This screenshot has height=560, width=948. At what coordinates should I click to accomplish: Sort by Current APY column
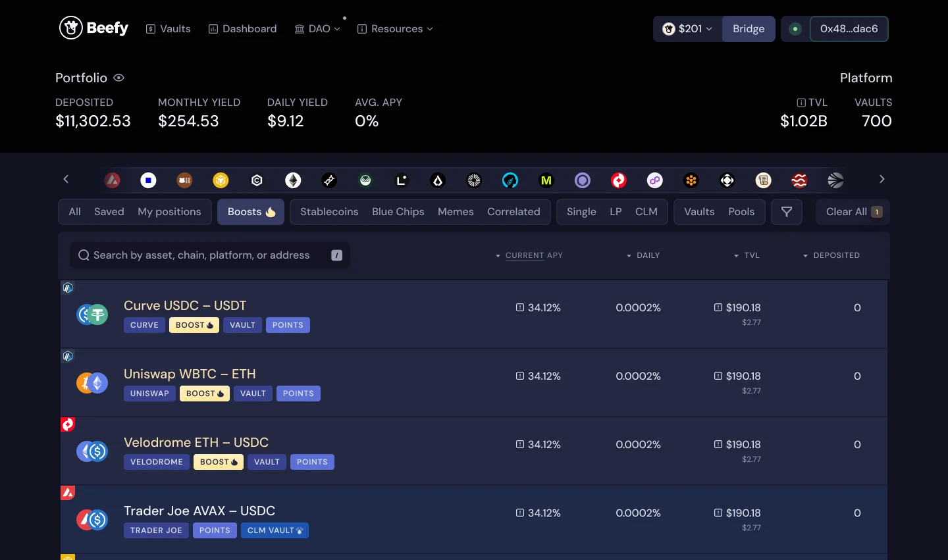point(529,255)
